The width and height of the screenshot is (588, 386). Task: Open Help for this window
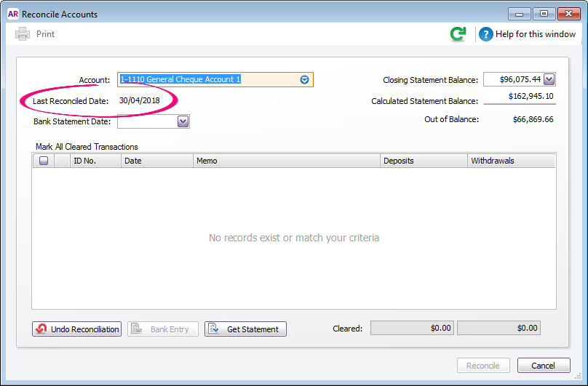coord(528,34)
